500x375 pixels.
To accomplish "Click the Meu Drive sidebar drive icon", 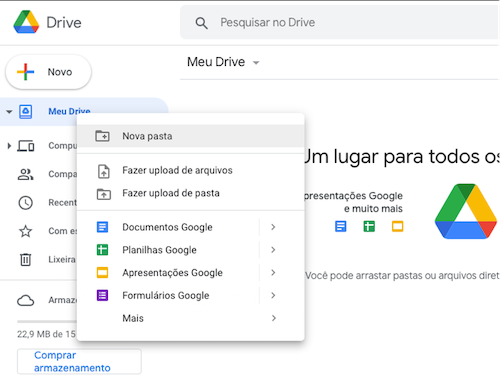I will (26, 111).
